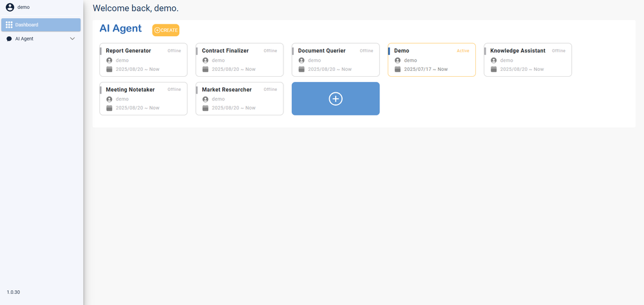Open the Report Generator agent card
This screenshot has height=305, width=644.
(x=144, y=59)
